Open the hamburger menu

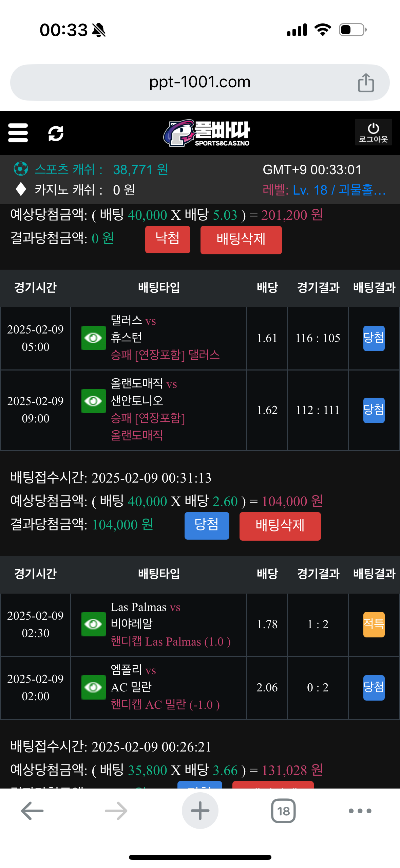(18, 133)
